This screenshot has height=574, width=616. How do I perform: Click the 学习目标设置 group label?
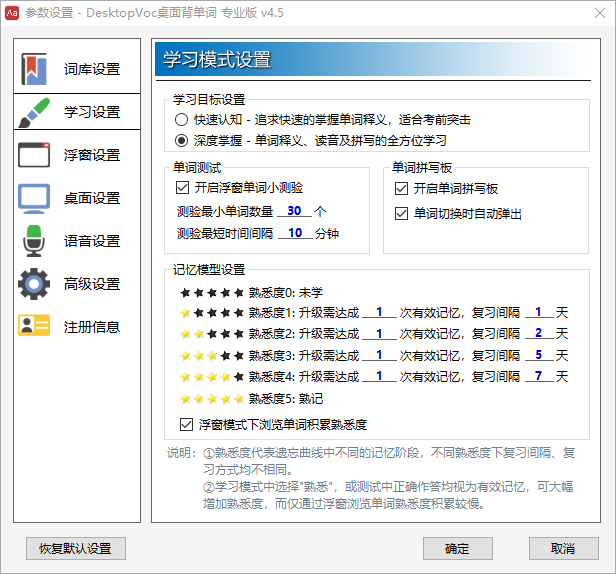pyautogui.click(x=209, y=99)
